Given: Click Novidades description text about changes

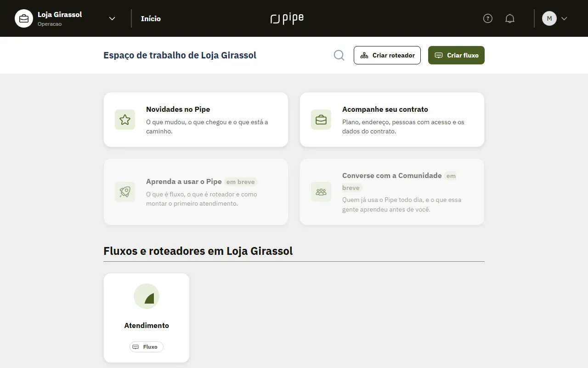Looking at the screenshot, I should (207, 126).
